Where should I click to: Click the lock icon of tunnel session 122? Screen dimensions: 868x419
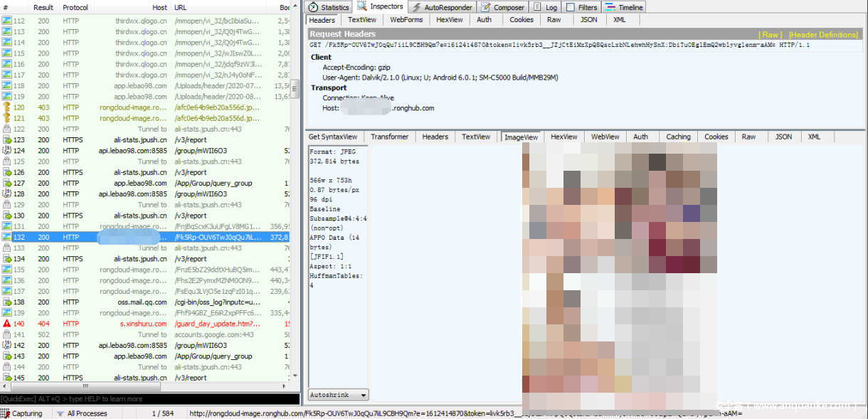click(6, 129)
